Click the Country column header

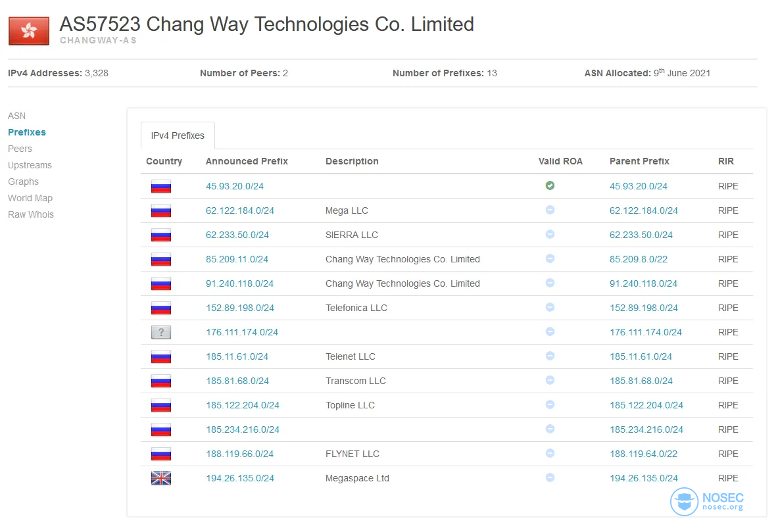[x=164, y=161]
